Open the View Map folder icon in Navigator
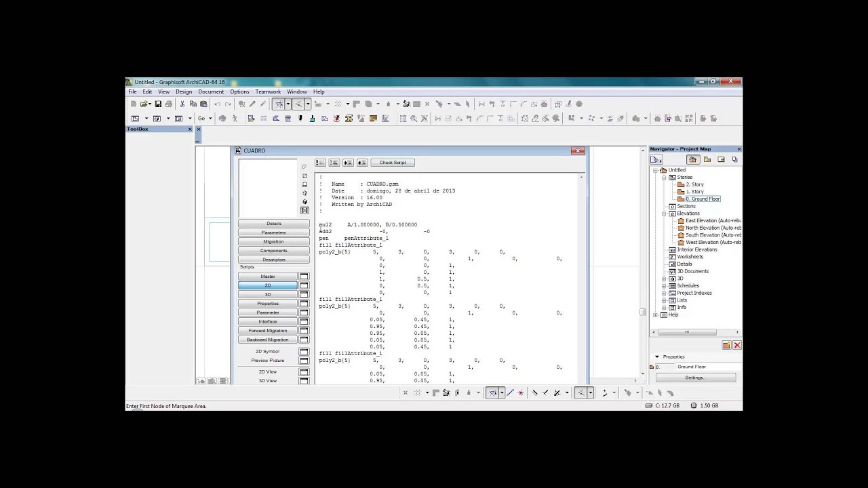The width and height of the screenshot is (868, 488). tap(707, 159)
